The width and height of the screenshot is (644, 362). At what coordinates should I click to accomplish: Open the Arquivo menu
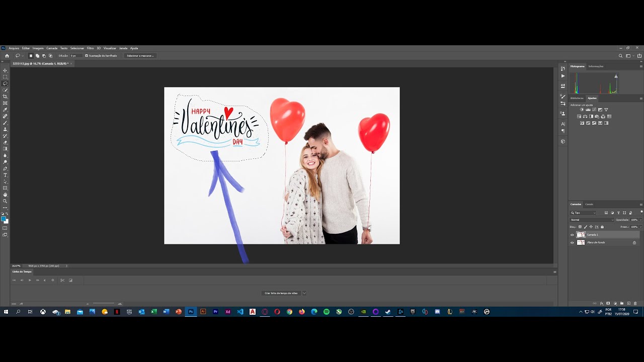(x=14, y=48)
